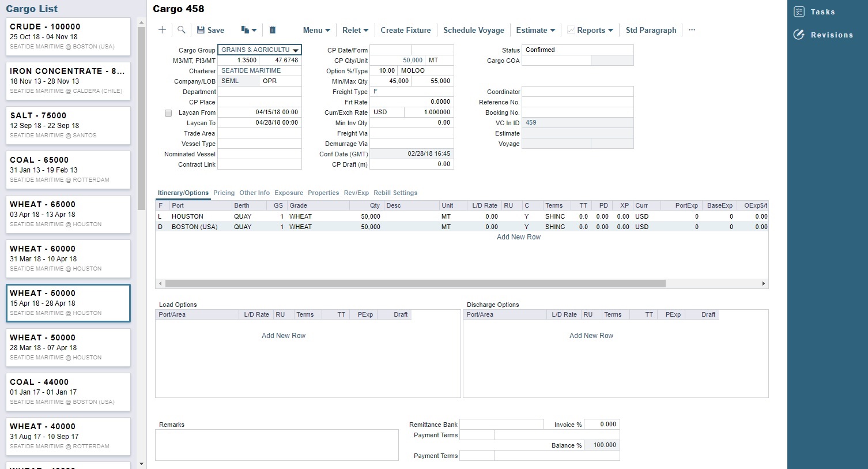
Task: Open the Rebill Settings tab
Action: [395, 193]
